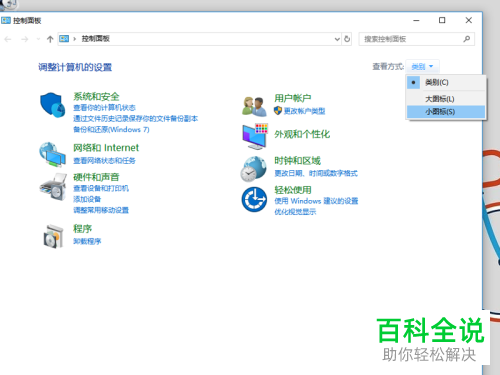Select 小图标(S) in view menu
Screen dimensions: 500x375
[x=446, y=112]
